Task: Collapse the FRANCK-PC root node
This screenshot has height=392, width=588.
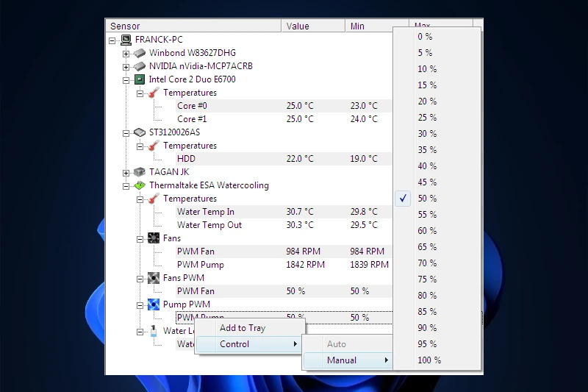Action: [112, 40]
